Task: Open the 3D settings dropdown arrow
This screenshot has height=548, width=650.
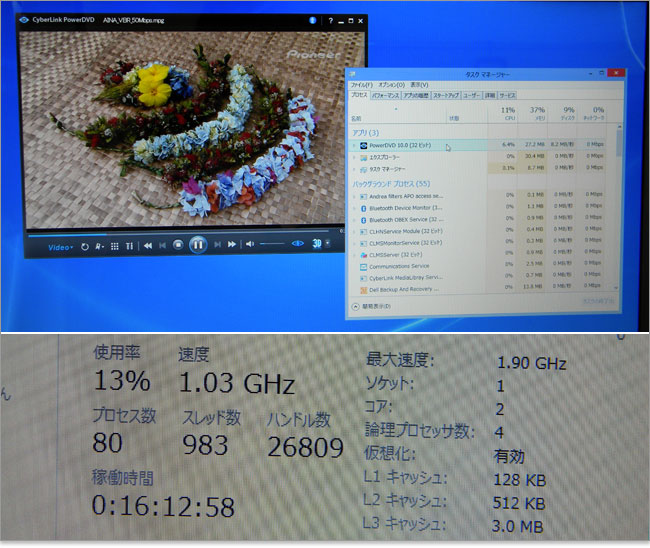Action: (x=327, y=243)
